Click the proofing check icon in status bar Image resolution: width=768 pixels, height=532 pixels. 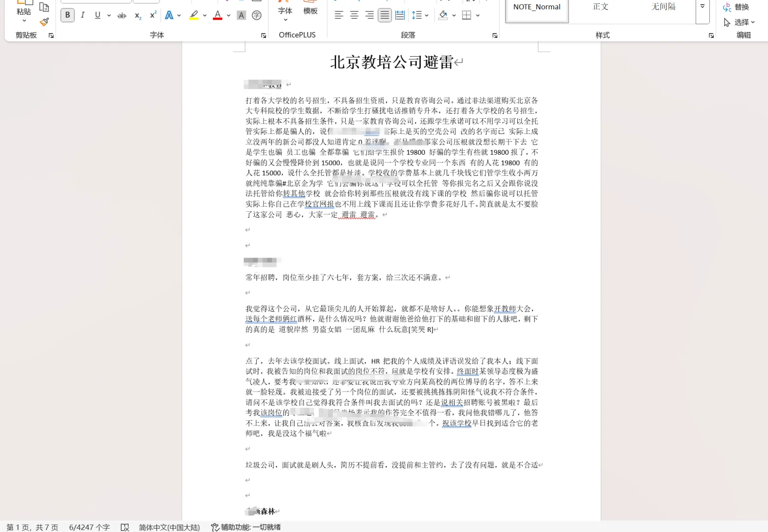pos(125,527)
